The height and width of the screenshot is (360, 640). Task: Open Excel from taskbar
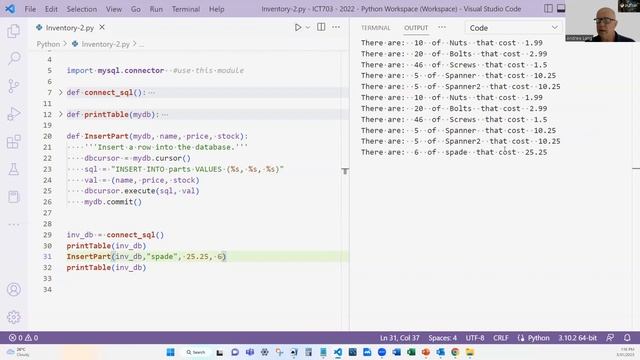coord(411,352)
